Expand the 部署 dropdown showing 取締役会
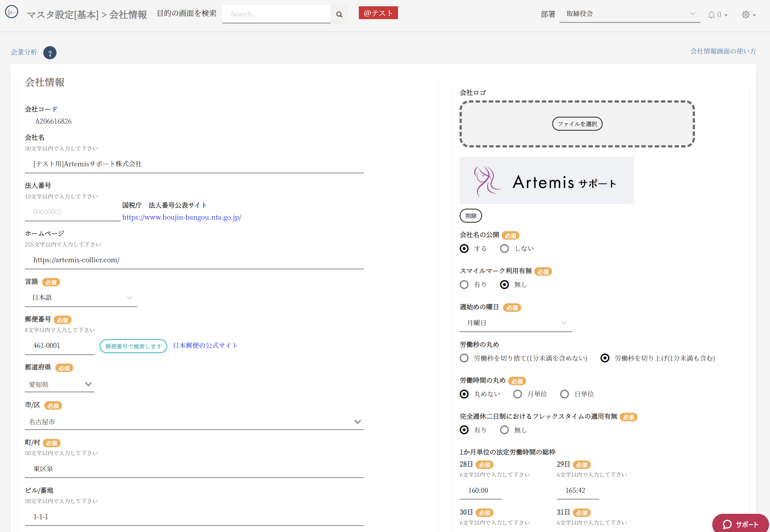Image resolution: width=770 pixels, height=532 pixels. pyautogui.click(x=629, y=14)
